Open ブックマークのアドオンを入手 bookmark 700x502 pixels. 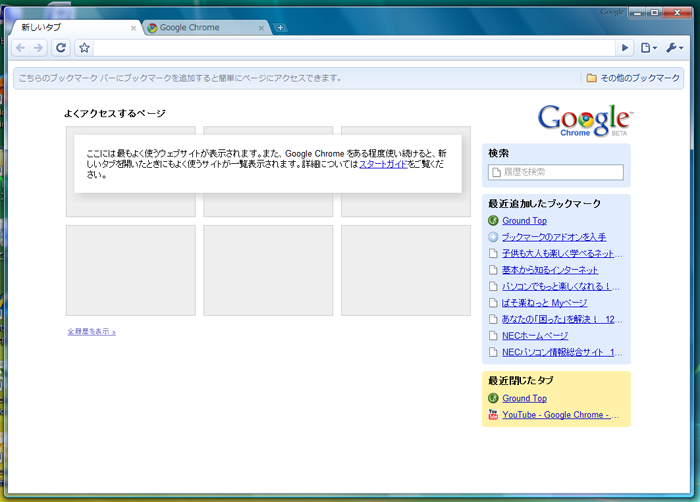tap(554, 237)
